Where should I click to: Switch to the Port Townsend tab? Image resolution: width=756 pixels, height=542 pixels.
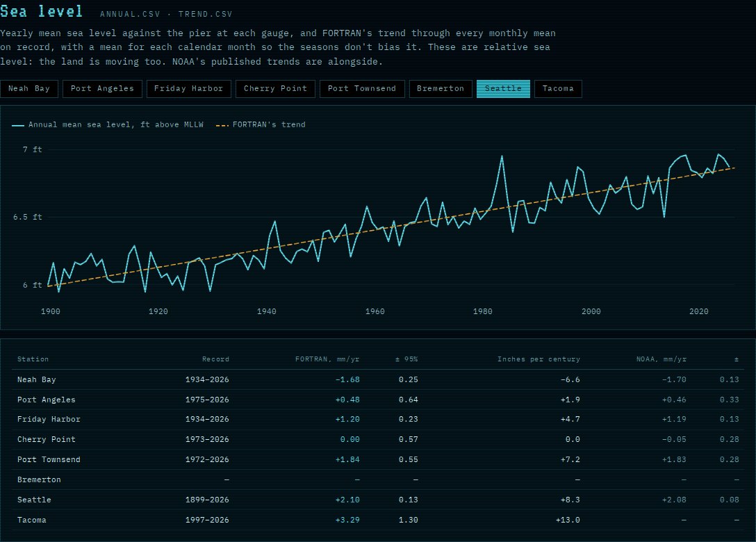point(362,89)
